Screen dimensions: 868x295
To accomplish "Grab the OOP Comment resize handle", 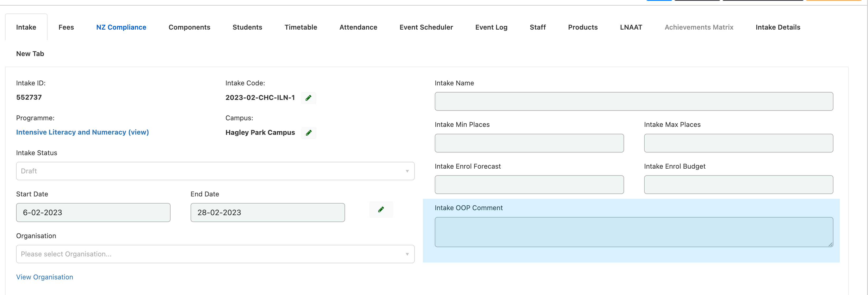I will point(831,244).
